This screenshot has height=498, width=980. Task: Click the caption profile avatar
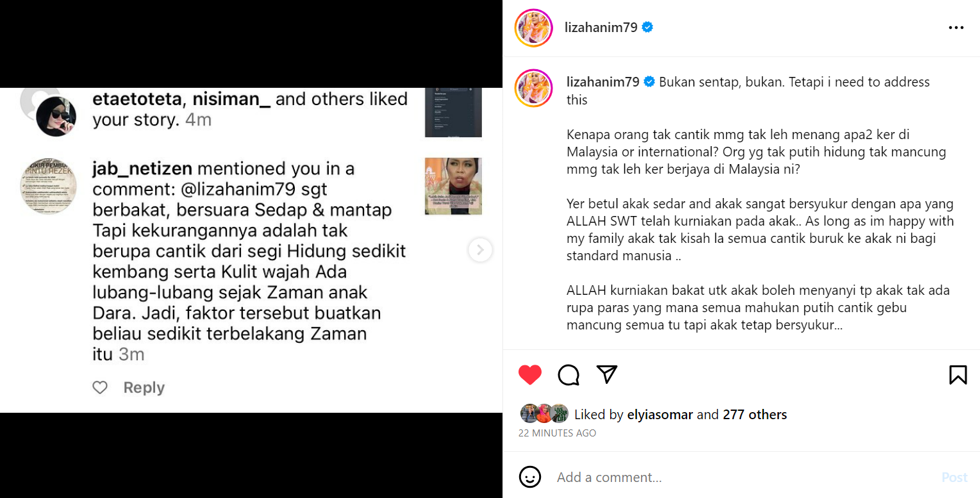click(533, 88)
